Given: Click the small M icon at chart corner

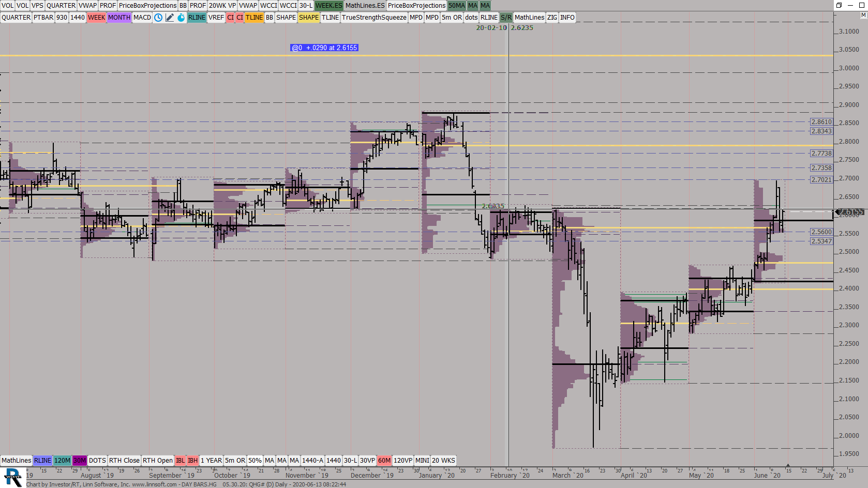Looking at the screenshot, I should pyautogui.click(x=863, y=16).
